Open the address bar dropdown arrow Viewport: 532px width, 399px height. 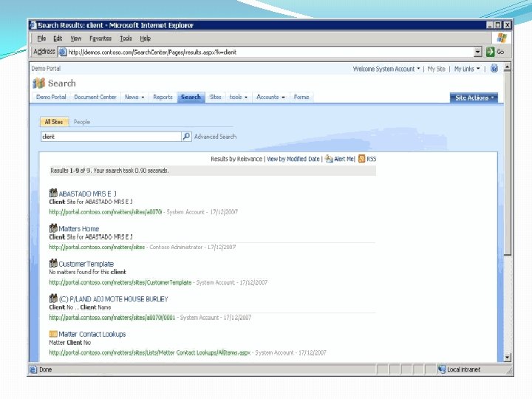[x=478, y=52]
